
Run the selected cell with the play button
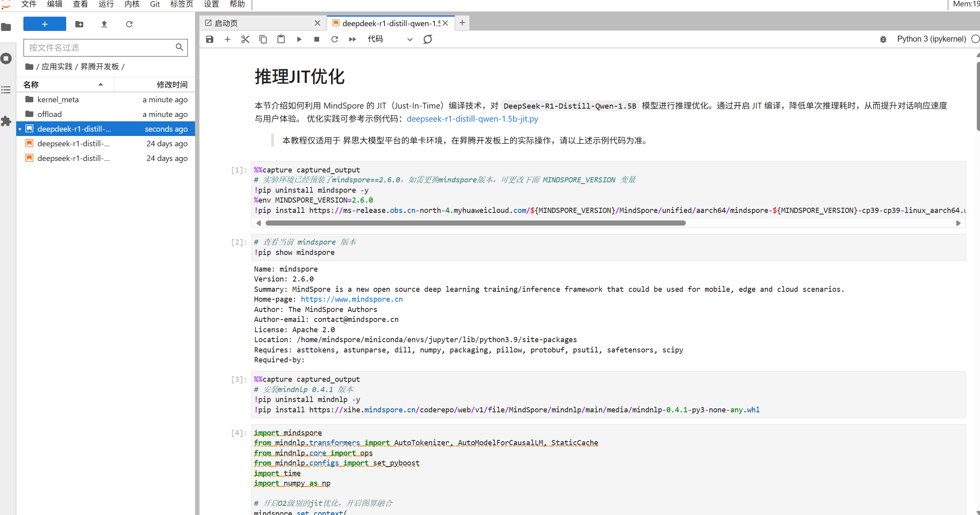point(299,39)
